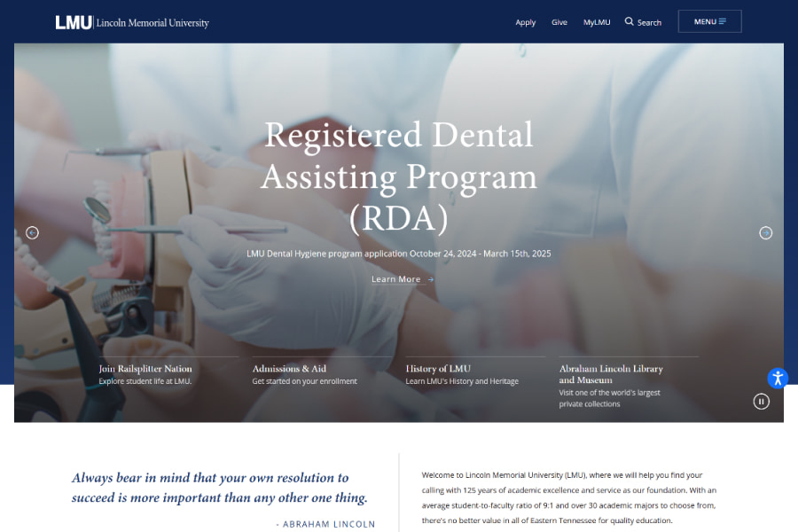
Task: Open History of LMU link
Action: pos(438,369)
